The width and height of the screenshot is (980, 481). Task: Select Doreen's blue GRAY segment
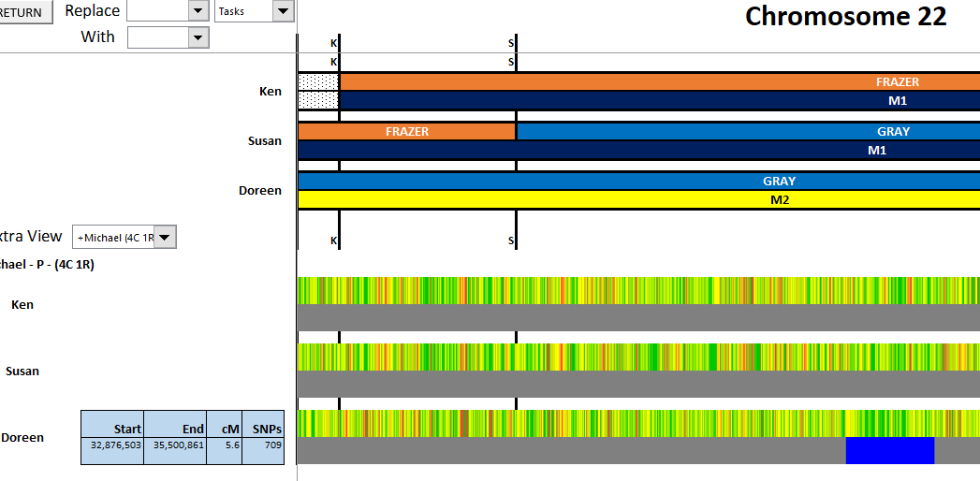coord(638,181)
